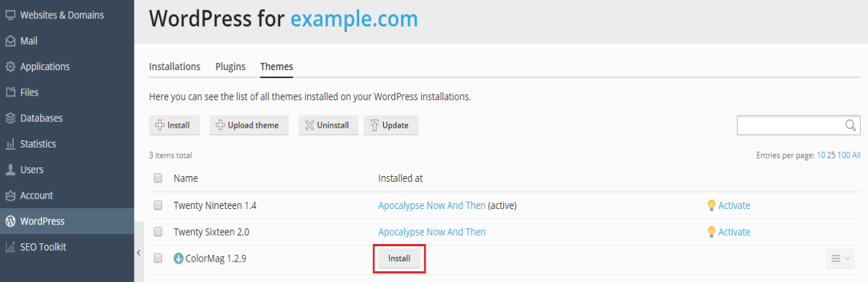Select the Themes tab
This screenshot has height=282, width=868.
click(x=276, y=66)
